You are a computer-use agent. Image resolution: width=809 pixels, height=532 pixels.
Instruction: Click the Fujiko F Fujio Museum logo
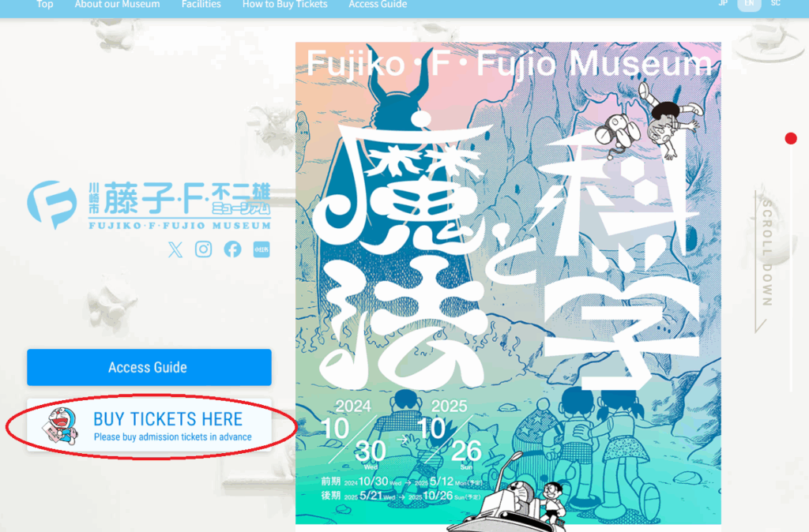coord(149,204)
